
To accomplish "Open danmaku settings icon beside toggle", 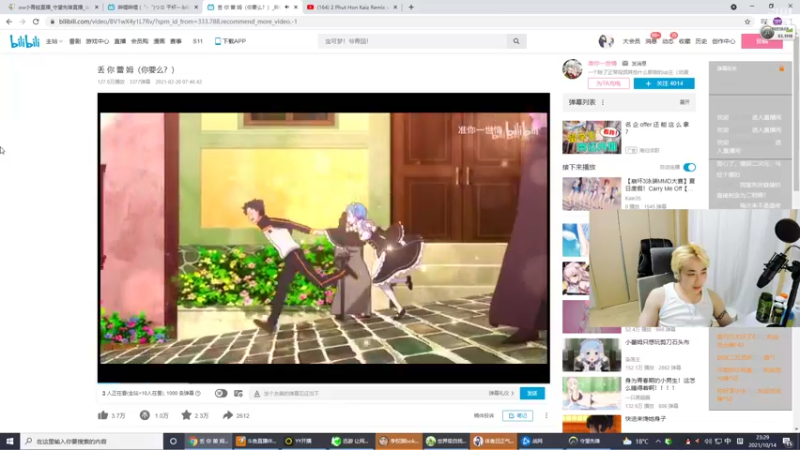I will click(x=238, y=393).
